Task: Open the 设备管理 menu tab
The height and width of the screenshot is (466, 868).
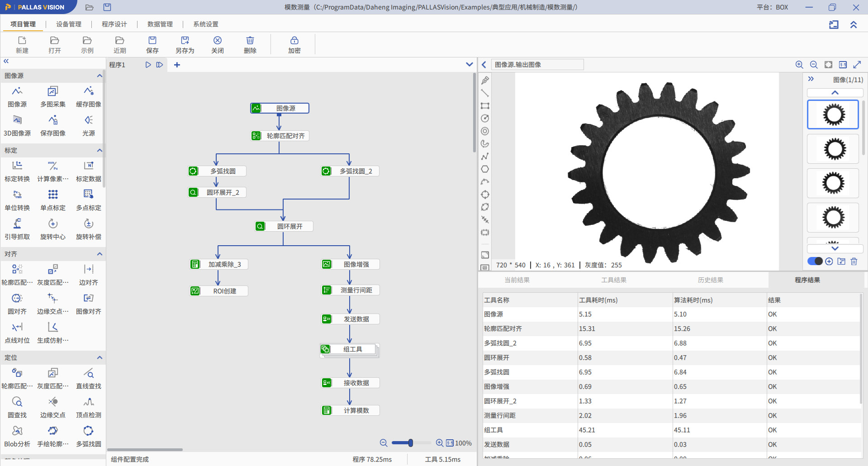Action: pos(69,24)
